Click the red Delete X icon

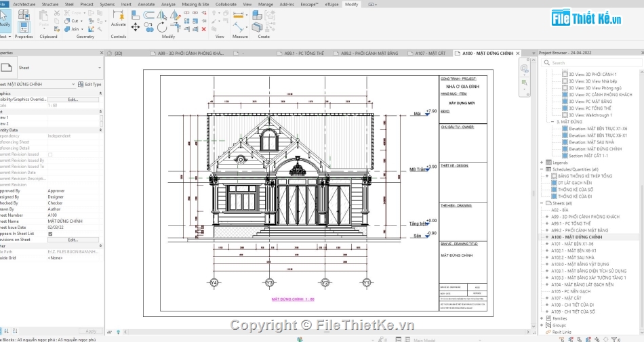204,29
